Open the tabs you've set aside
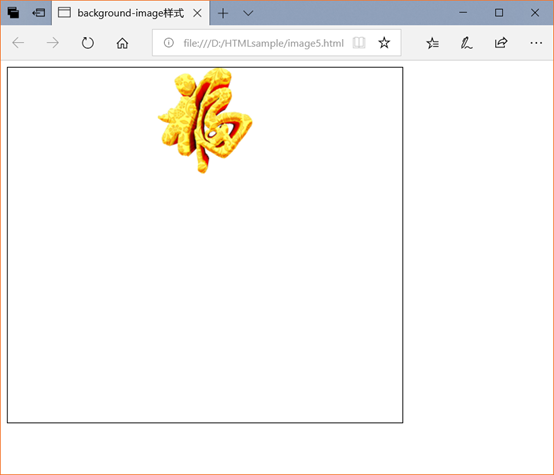The height and width of the screenshot is (475, 554). tap(13, 13)
